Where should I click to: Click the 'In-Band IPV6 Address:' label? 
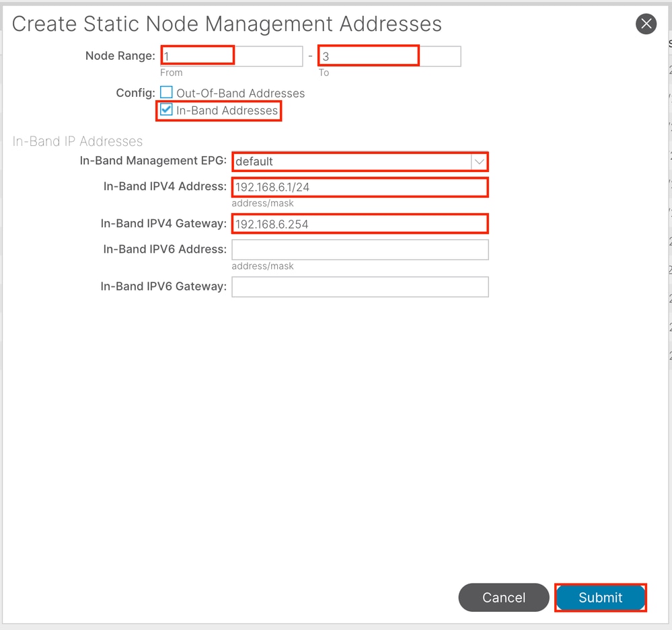pos(165,249)
